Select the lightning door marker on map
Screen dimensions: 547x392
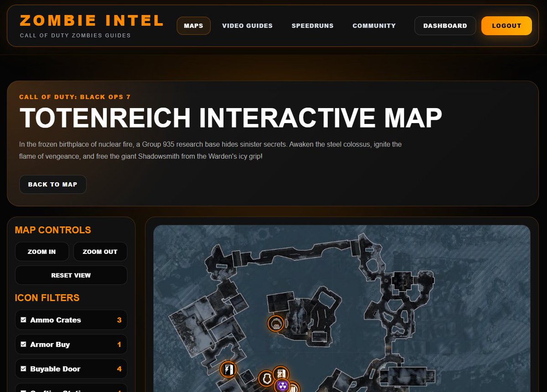[228, 369]
